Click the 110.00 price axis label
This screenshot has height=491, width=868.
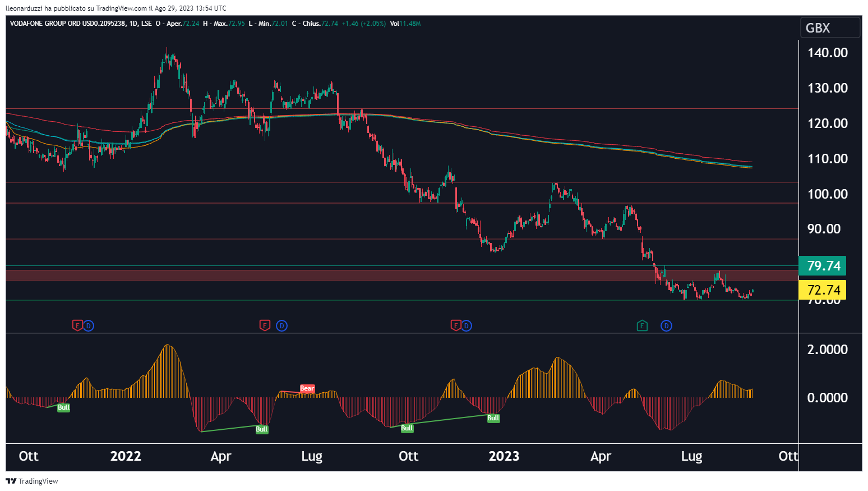coord(827,159)
